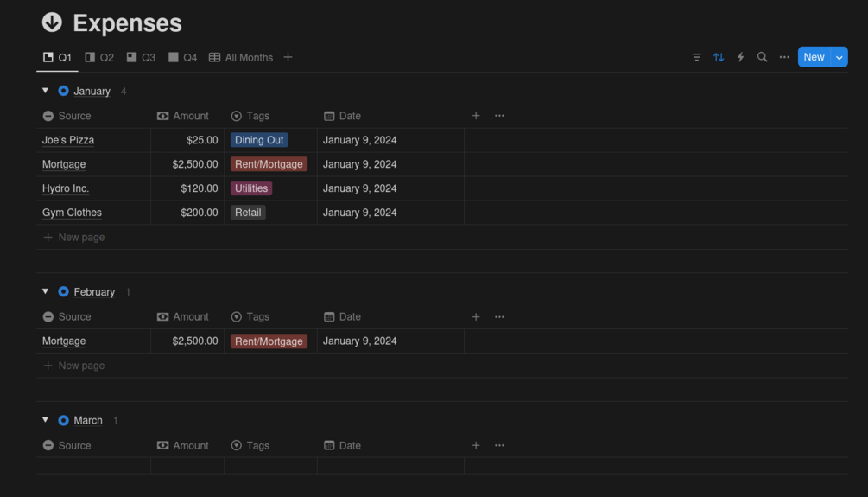868x497 pixels.
Task: Add a new view with the plus icon
Action: tap(288, 57)
